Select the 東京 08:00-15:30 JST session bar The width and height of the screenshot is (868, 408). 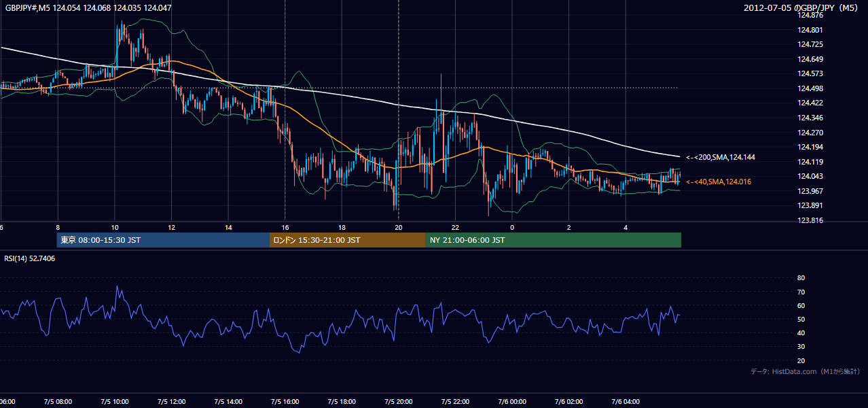click(x=164, y=240)
